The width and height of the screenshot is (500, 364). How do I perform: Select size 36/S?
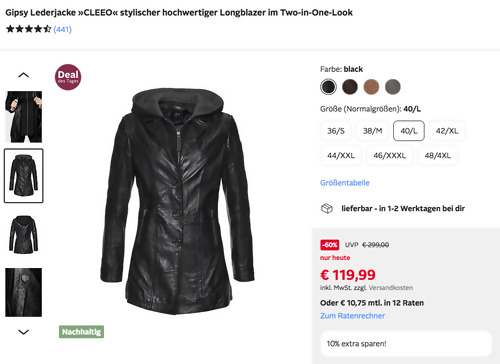click(336, 131)
